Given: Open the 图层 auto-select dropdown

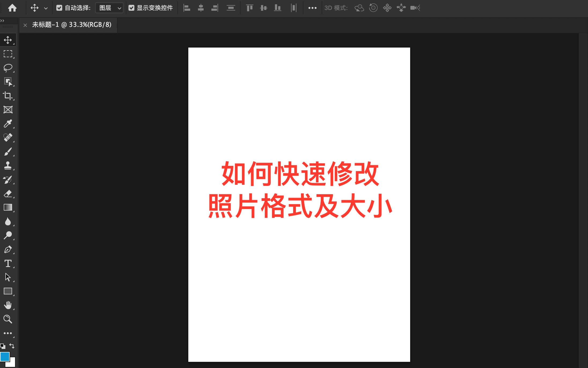Looking at the screenshot, I should click(109, 8).
